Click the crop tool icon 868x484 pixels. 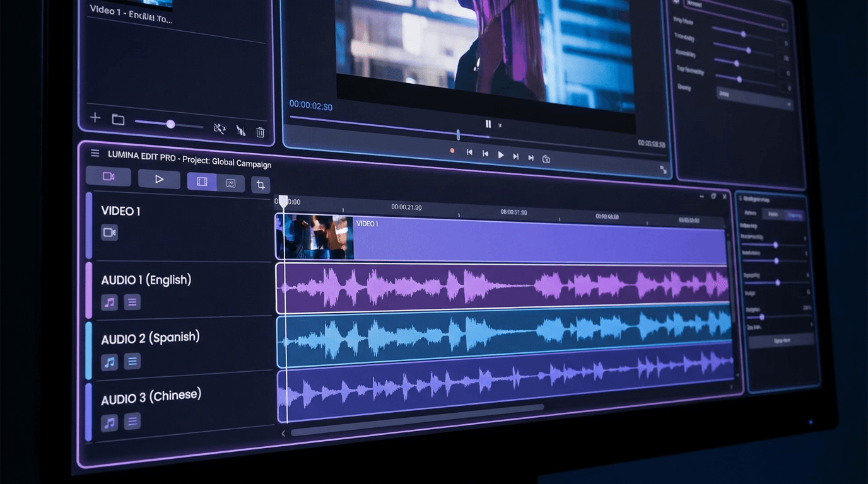261,185
